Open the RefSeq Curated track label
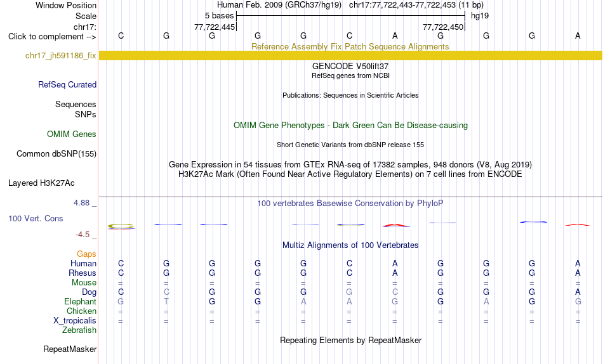The image size is (603, 364). [x=67, y=84]
